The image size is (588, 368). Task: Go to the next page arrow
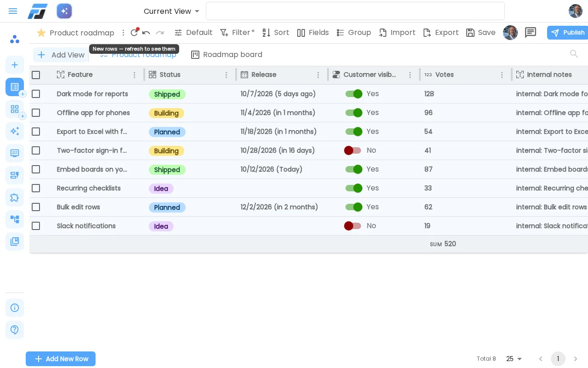click(x=576, y=359)
